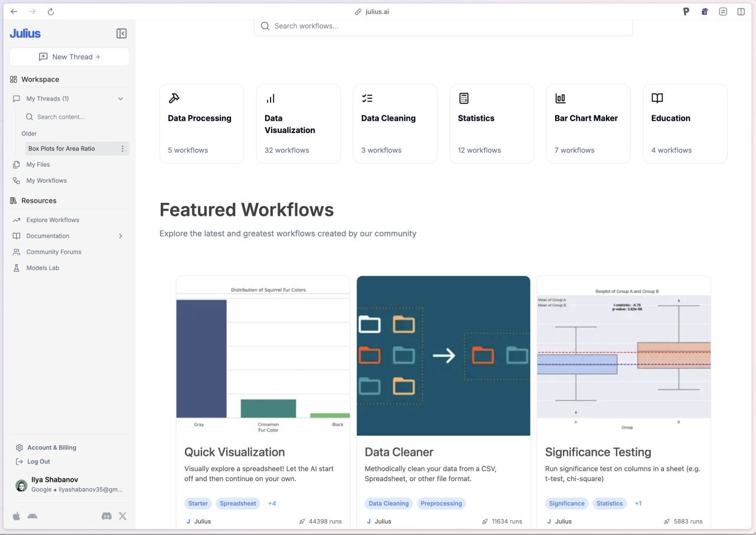This screenshot has width=756, height=535.
Task: Open Documentation in the sidebar
Action: pos(48,236)
